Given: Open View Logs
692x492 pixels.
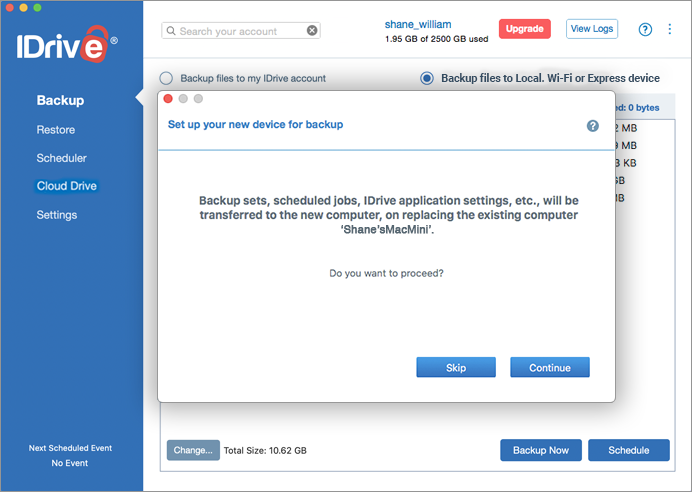Looking at the screenshot, I should [592, 29].
